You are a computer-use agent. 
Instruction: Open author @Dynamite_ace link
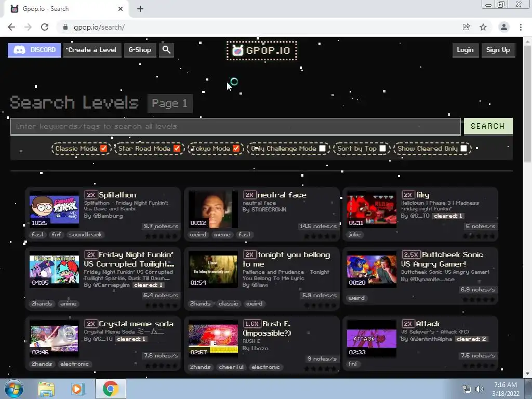[432, 279]
